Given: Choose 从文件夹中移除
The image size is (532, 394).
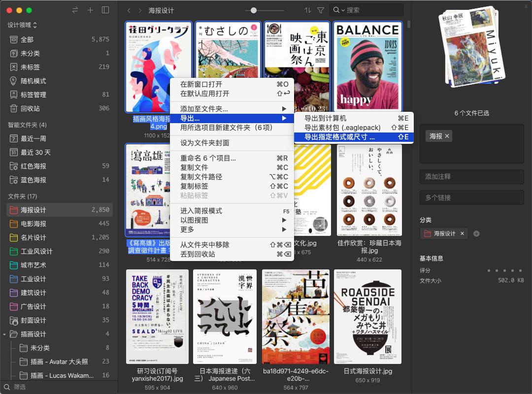Looking at the screenshot, I should tap(232, 245).
